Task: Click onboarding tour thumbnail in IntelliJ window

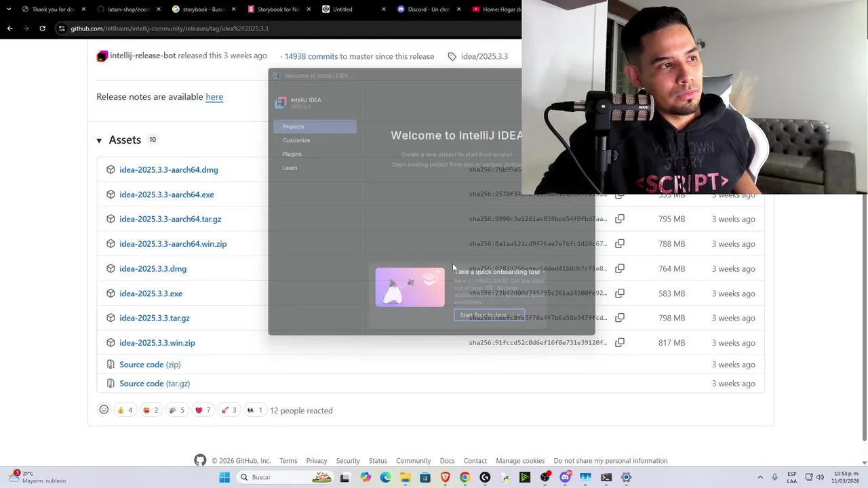Action: click(410, 287)
